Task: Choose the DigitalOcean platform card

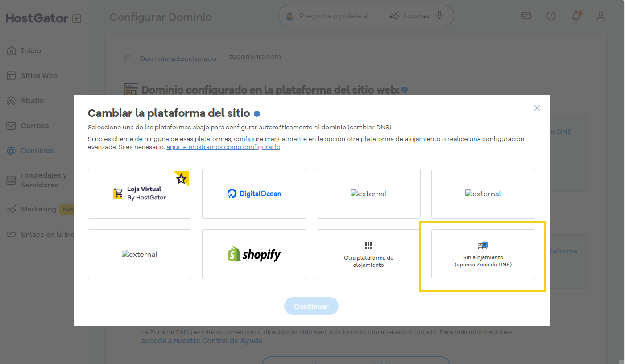Action: pyautogui.click(x=254, y=194)
